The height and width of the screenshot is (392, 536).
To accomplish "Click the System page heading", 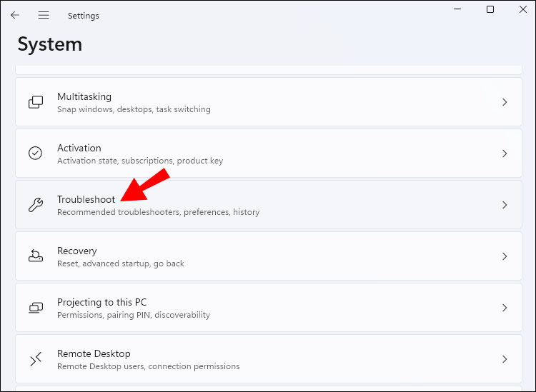I will click(49, 44).
